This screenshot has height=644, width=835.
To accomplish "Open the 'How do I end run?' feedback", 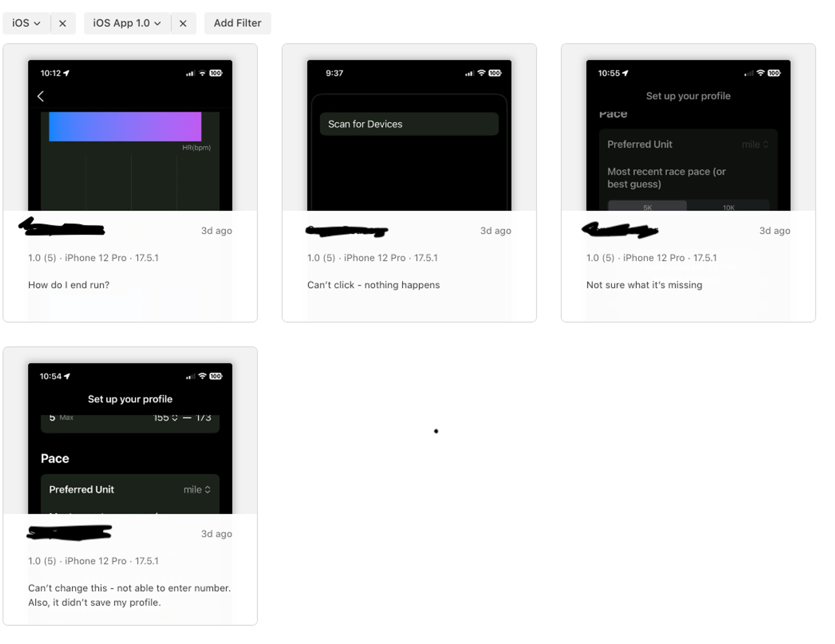I will pyautogui.click(x=69, y=285).
